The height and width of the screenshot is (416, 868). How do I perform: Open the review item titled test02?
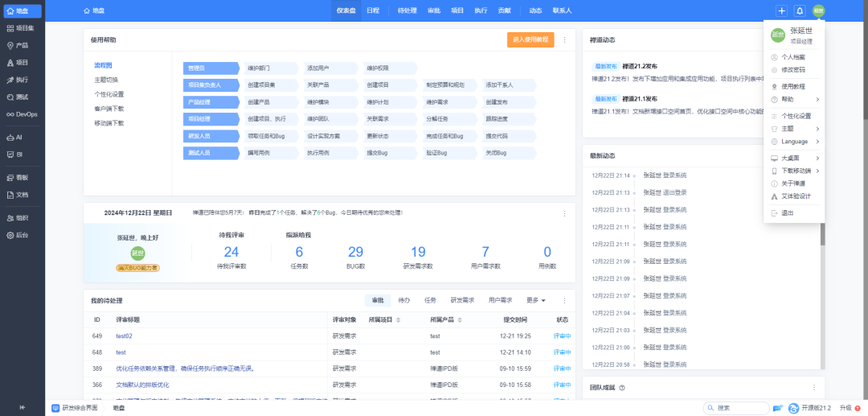coord(124,336)
